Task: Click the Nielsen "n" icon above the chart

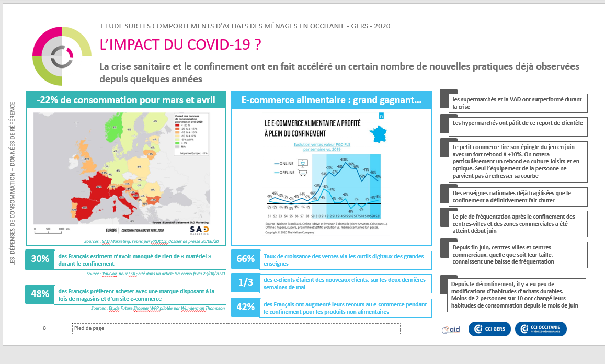Action: point(381,115)
